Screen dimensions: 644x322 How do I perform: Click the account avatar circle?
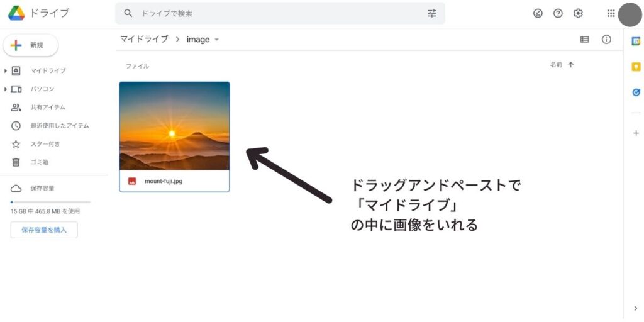(x=630, y=14)
